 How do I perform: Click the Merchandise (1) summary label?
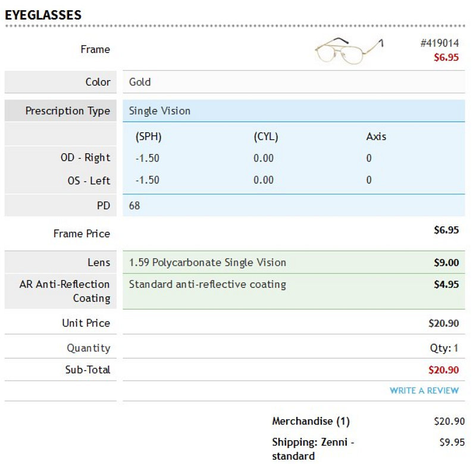point(311,422)
